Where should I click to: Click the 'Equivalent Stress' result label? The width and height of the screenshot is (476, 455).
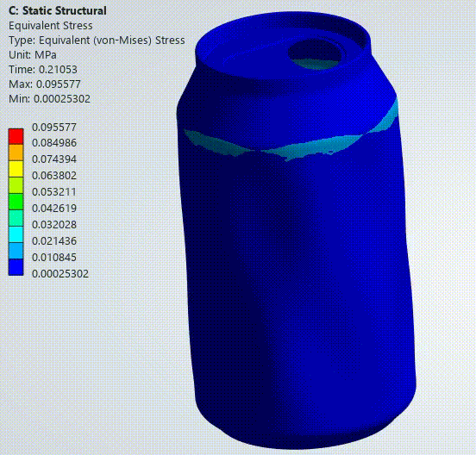click(50, 26)
